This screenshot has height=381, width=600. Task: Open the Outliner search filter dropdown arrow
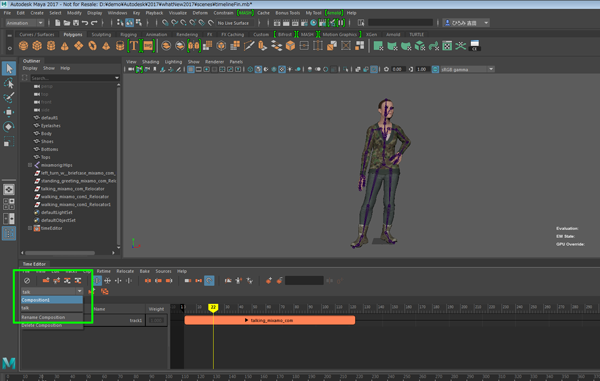pos(117,78)
